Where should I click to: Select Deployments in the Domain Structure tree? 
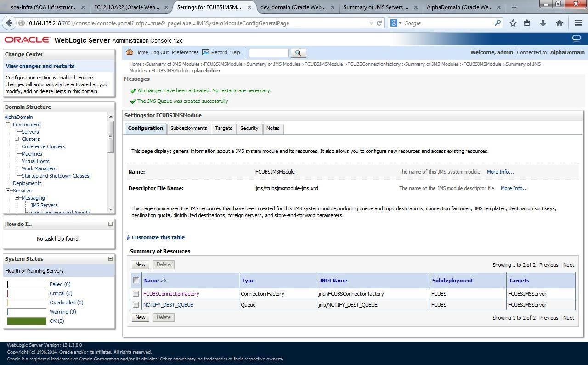[x=27, y=183]
